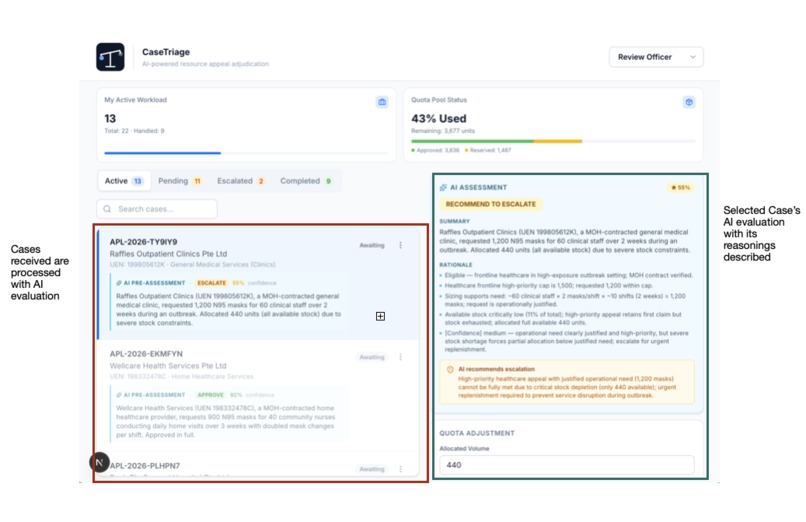
Task: Click the AI Assessment sparkle icon
Action: tap(443, 188)
